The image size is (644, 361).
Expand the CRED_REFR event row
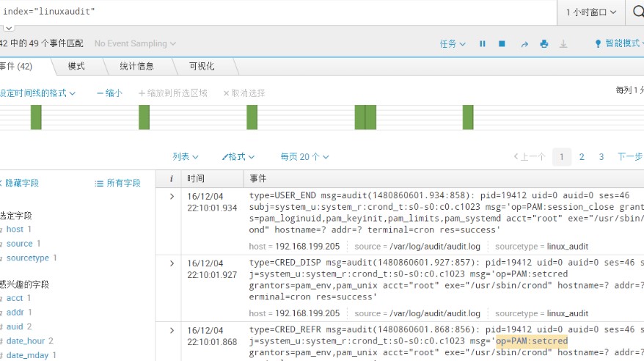[x=172, y=331]
